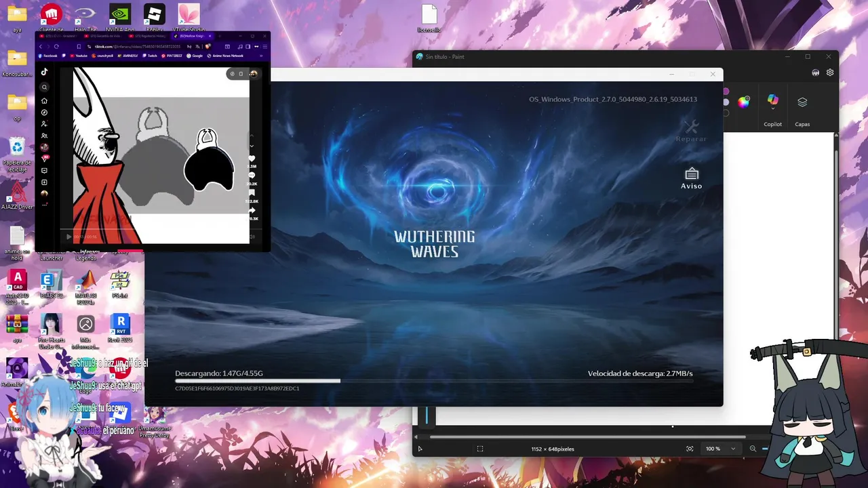This screenshot has width=868, height=488.
Task: Click Velocidad de descarga: 2.7MB/s text
Action: [x=640, y=373]
